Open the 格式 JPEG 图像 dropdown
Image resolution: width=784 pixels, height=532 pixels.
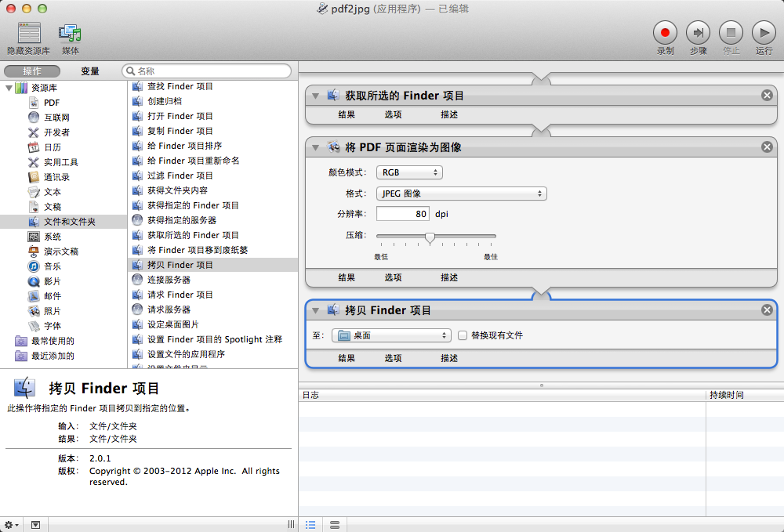461,194
